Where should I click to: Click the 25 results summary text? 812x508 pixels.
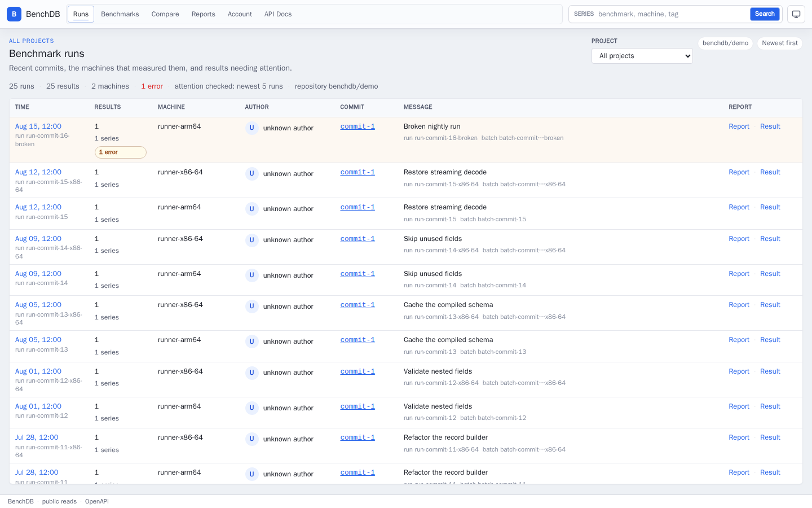63,86
